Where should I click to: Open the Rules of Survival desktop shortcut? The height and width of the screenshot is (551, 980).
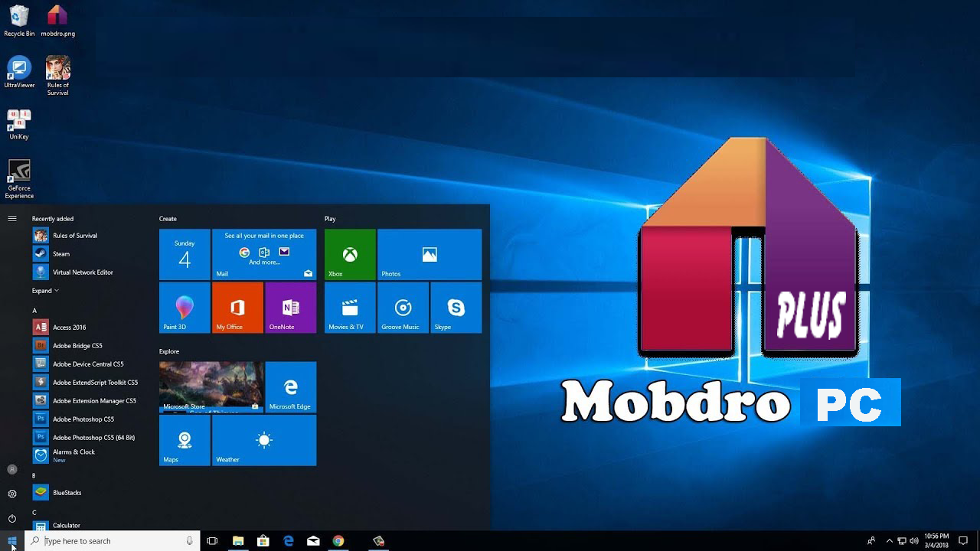57,76
